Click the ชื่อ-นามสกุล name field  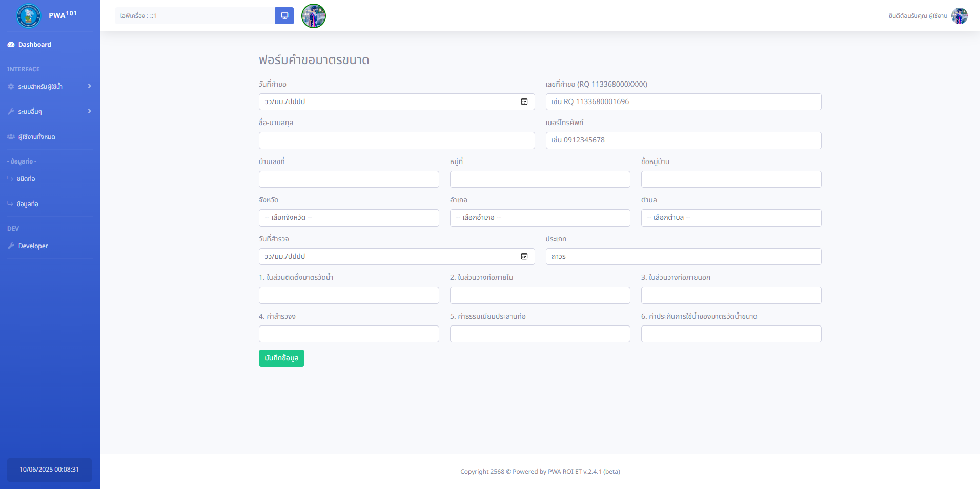(x=397, y=140)
